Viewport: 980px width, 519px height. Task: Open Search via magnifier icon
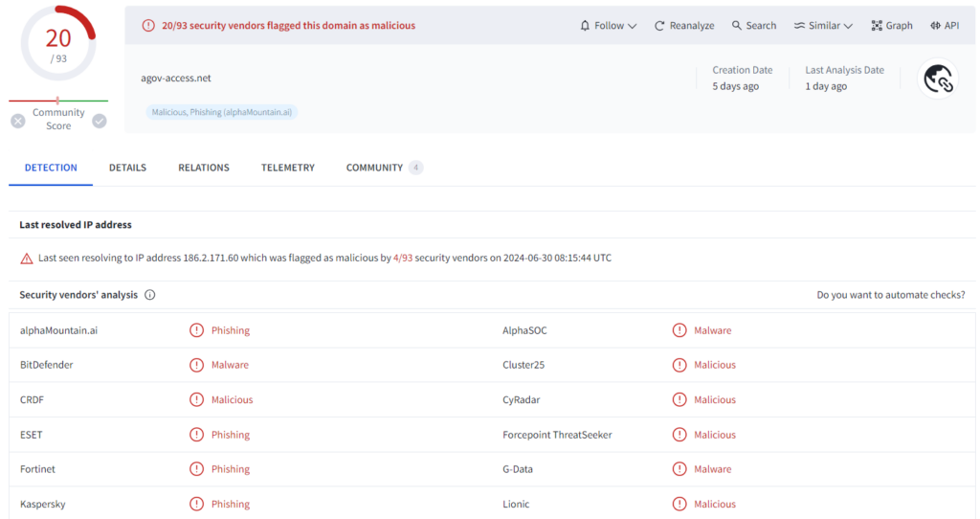point(737,26)
